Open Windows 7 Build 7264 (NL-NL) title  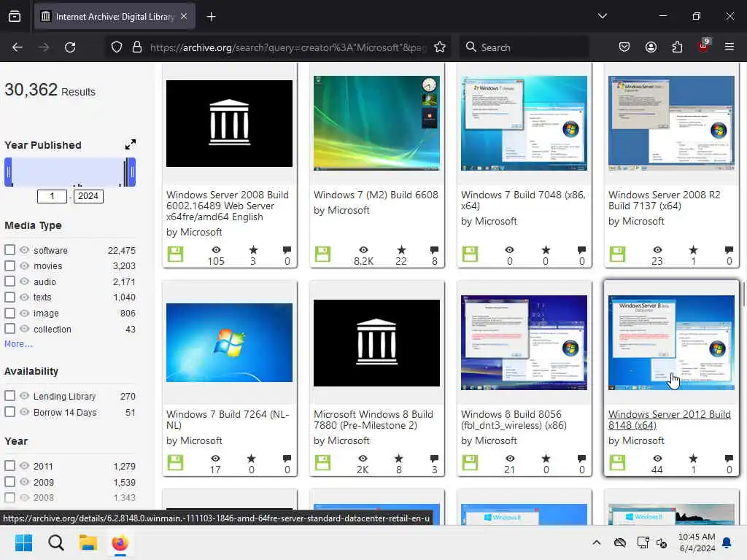[228, 419]
